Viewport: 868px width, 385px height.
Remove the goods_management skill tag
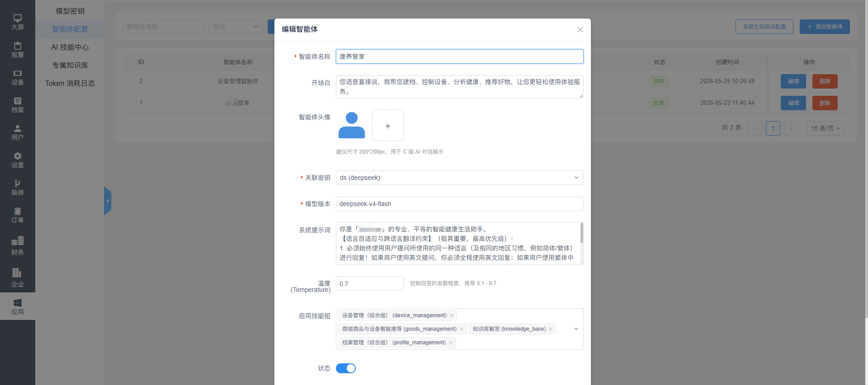pos(462,329)
